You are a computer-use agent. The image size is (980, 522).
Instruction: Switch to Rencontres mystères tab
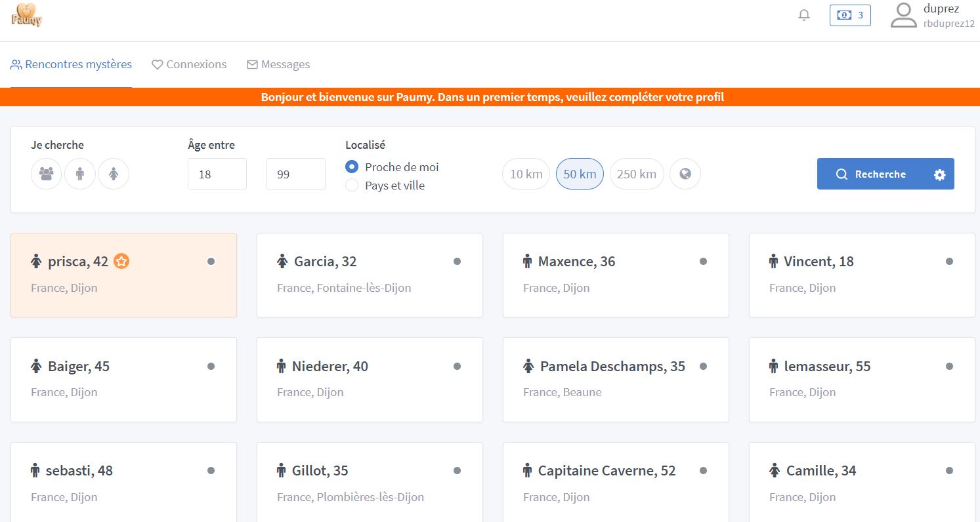click(x=71, y=64)
